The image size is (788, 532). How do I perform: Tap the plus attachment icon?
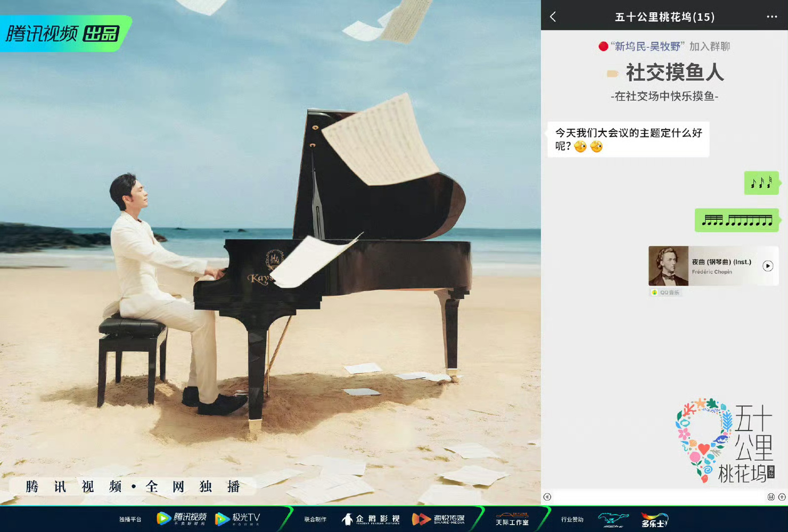point(782,497)
